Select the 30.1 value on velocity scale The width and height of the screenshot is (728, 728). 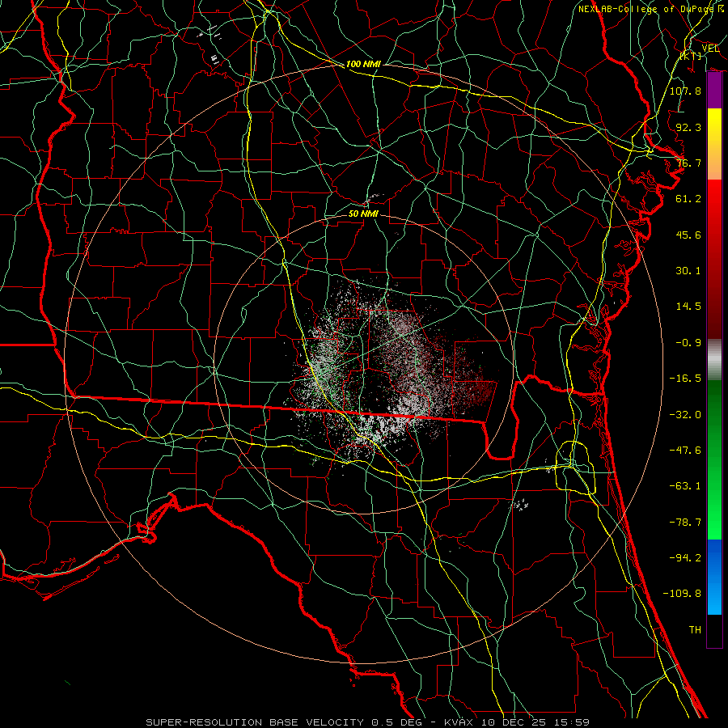(688, 271)
